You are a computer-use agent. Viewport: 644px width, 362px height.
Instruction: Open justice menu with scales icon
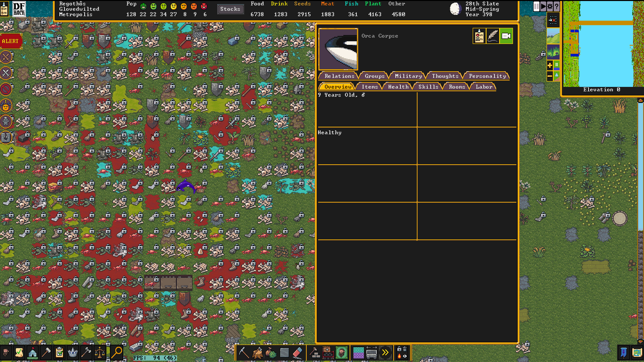(x=100, y=353)
